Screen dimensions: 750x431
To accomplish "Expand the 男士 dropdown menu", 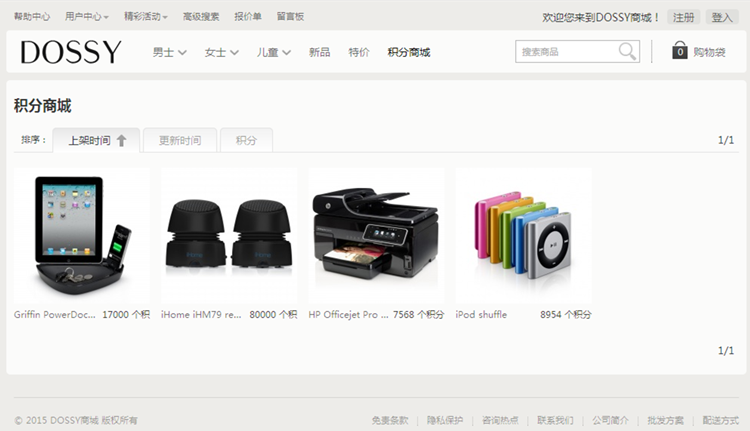I will [169, 52].
